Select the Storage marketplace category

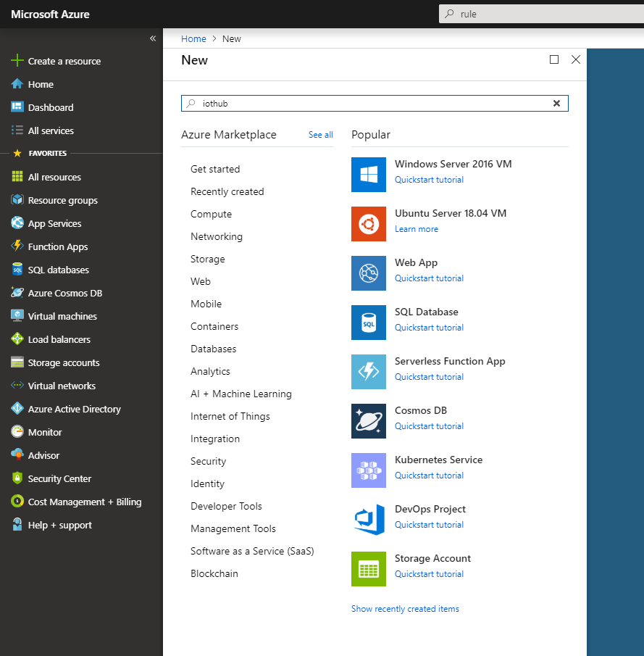(x=208, y=259)
